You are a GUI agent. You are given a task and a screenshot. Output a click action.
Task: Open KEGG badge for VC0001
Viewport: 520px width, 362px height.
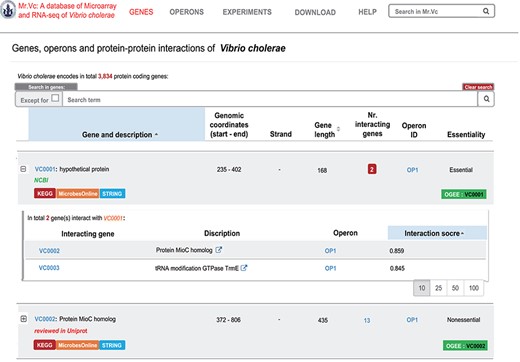[x=45, y=194]
